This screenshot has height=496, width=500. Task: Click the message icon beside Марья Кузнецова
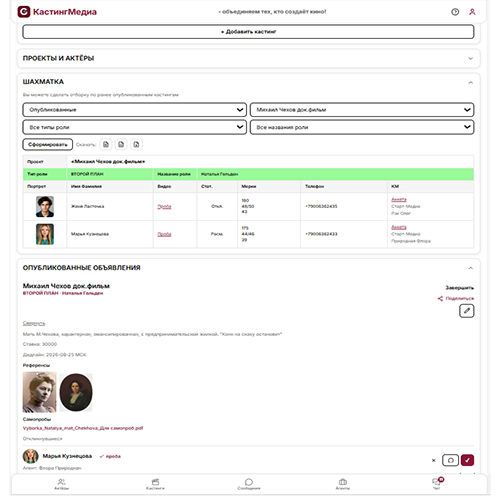[450, 460]
